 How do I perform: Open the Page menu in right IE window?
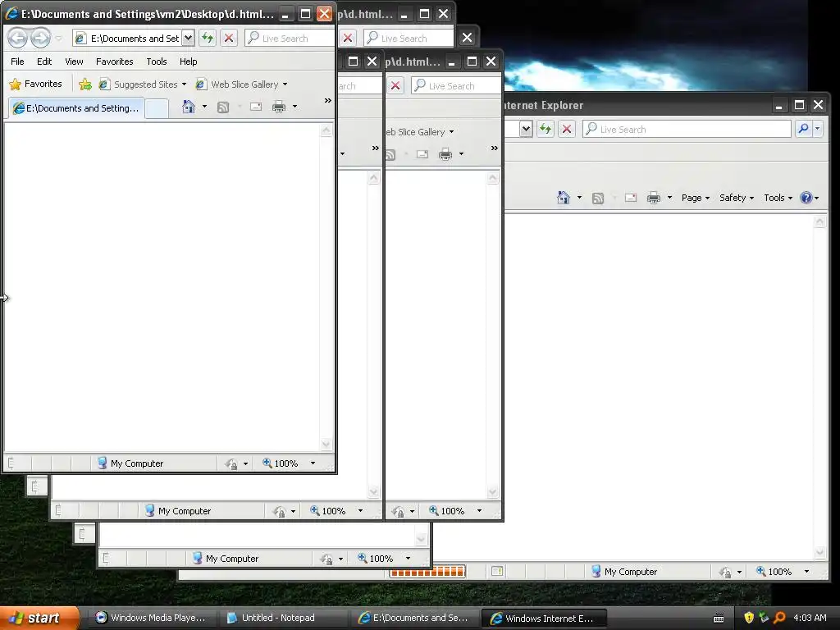(696, 198)
